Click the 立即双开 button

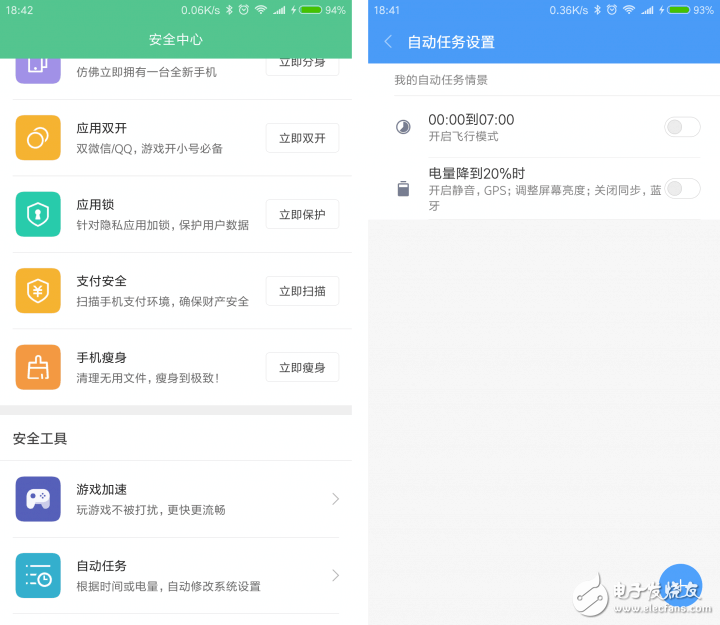302,138
